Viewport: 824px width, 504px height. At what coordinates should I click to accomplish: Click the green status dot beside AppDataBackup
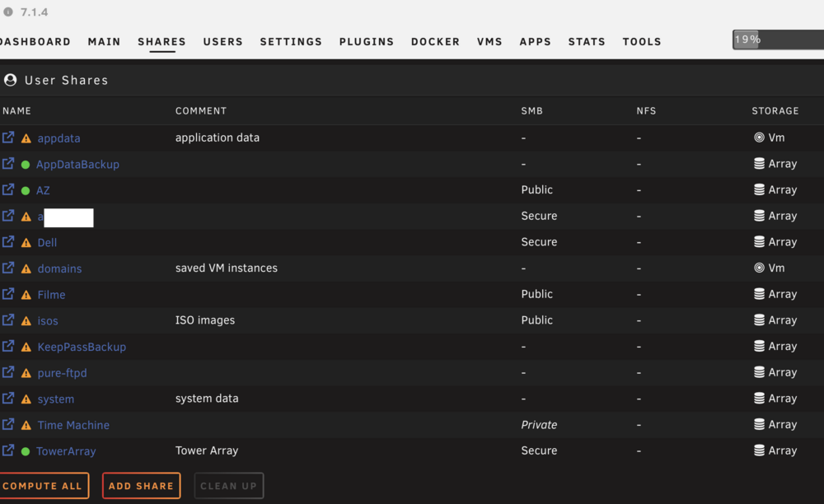tap(26, 165)
